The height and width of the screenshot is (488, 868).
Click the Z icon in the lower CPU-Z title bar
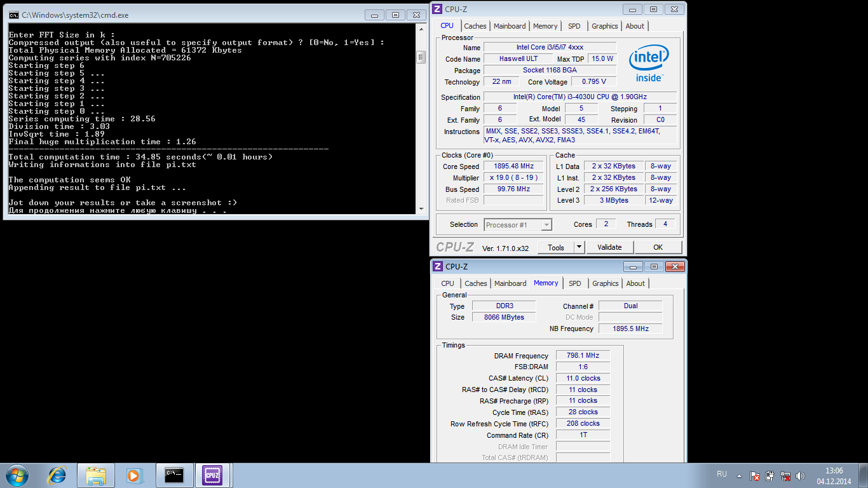coord(438,266)
